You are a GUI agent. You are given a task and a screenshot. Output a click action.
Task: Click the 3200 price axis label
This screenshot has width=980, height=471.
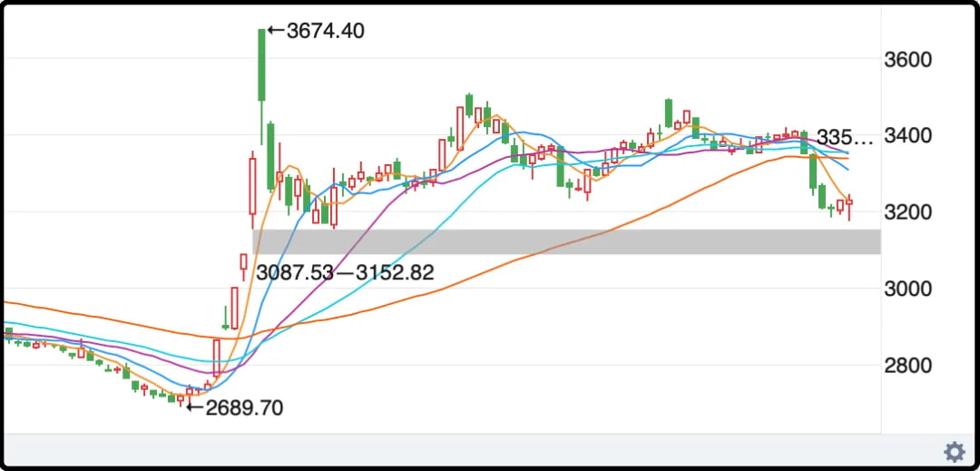pos(907,212)
